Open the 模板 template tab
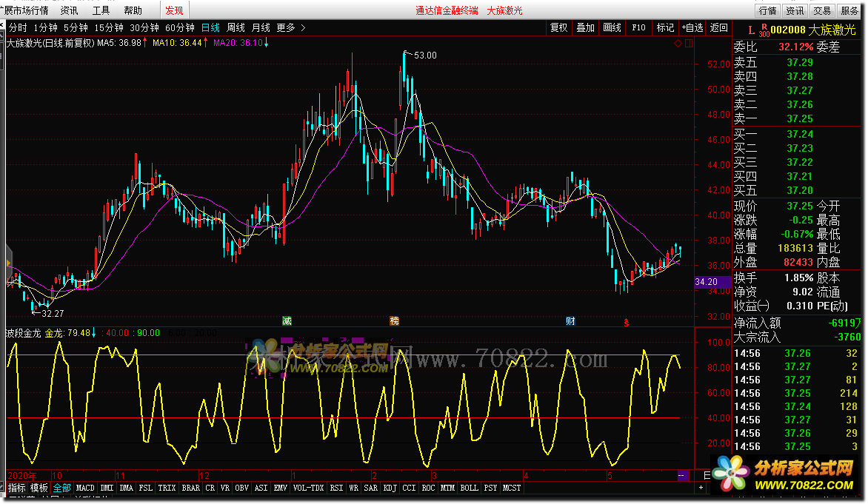 pos(39,488)
